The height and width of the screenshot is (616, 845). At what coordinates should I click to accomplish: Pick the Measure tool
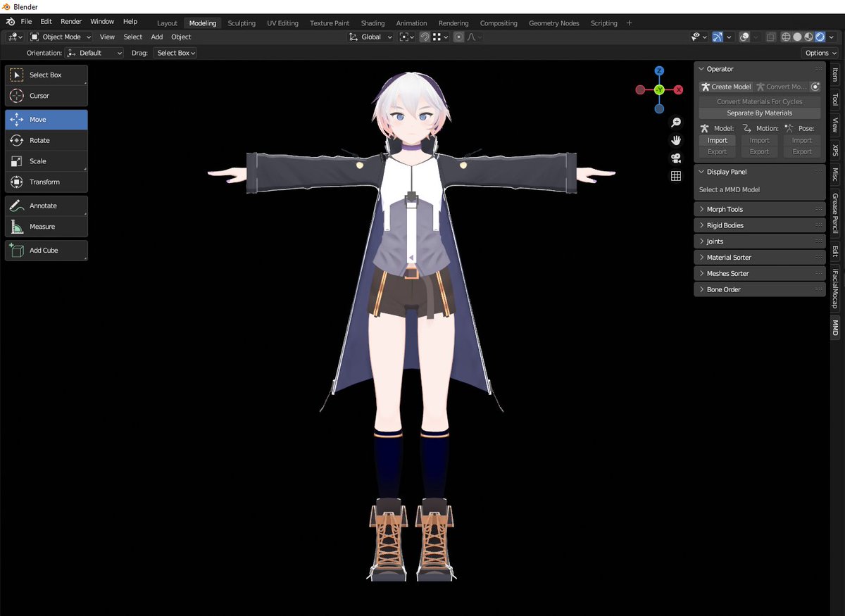[46, 227]
